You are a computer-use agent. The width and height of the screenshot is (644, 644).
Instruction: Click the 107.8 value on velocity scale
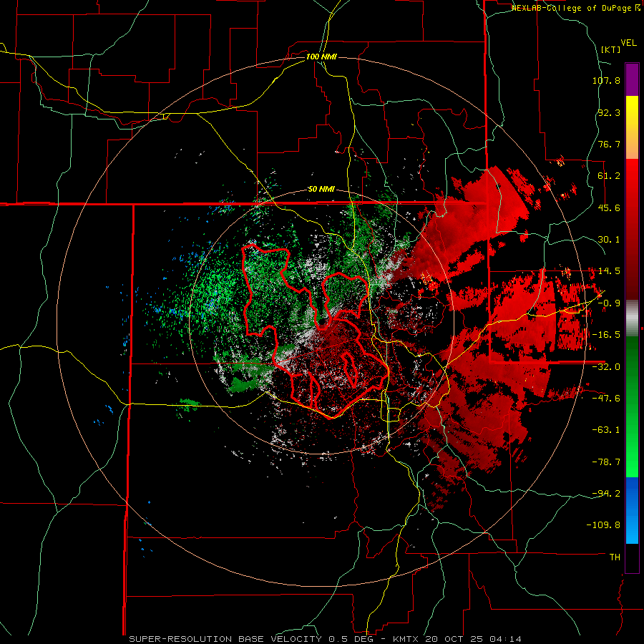(606, 80)
